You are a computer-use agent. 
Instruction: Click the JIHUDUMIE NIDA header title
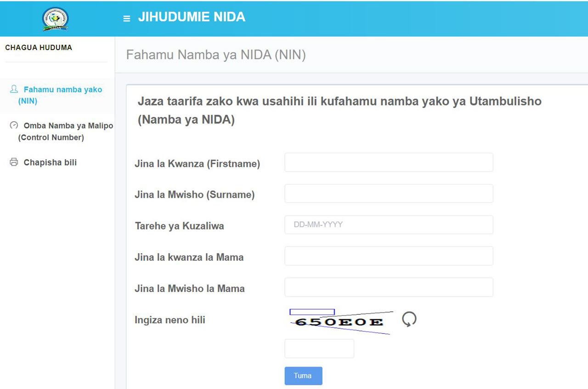(x=192, y=17)
